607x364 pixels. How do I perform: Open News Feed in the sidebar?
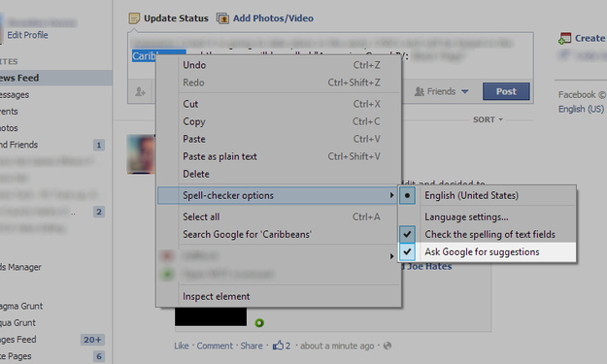(x=56, y=78)
